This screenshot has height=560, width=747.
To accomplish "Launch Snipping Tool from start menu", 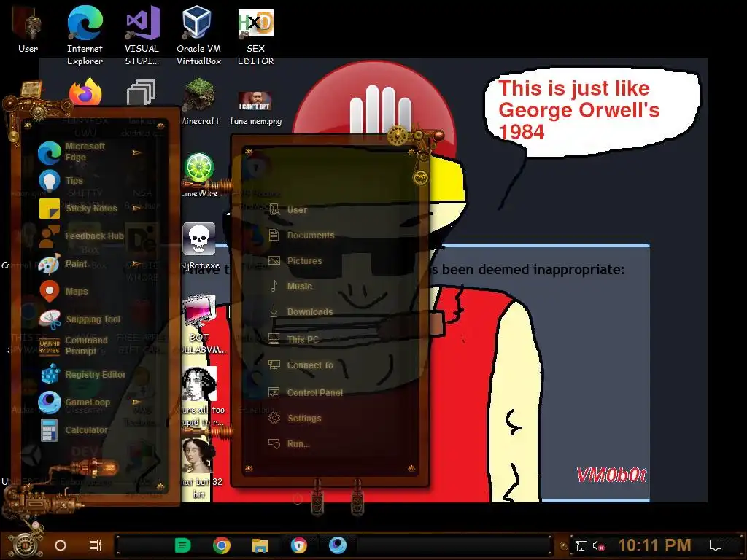I will (80, 319).
